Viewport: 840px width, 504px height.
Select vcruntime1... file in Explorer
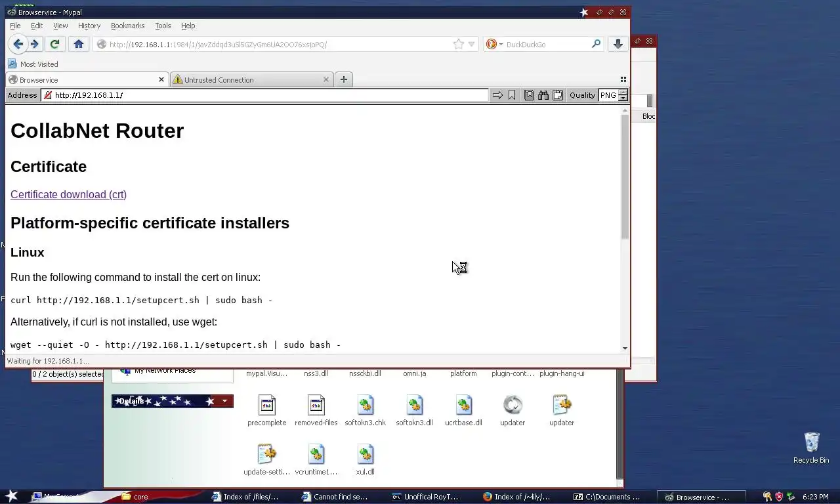[x=316, y=460]
